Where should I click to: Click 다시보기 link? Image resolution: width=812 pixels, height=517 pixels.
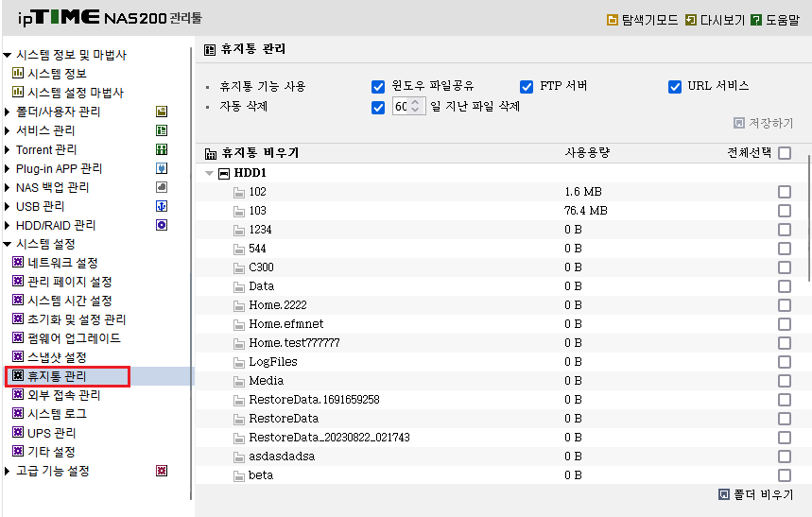722,20
